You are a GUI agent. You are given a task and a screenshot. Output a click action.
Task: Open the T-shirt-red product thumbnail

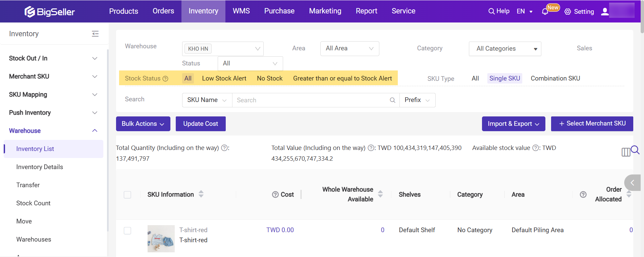click(161, 239)
